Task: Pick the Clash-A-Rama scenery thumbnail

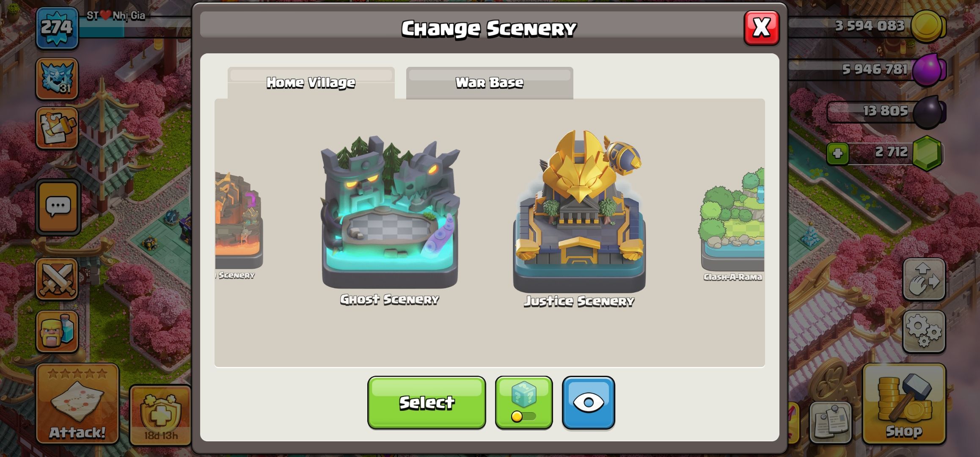Action: [733, 224]
